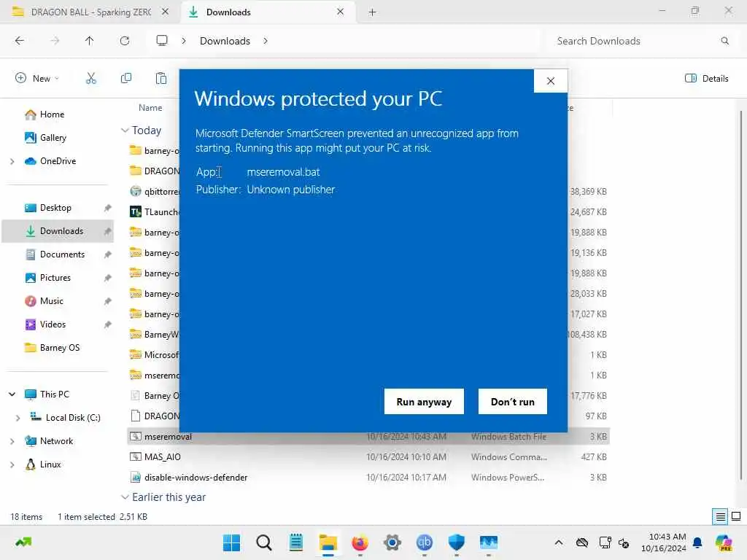Select This PC in navigation pane
Viewport: 747px width, 560px height.
pyautogui.click(x=54, y=394)
